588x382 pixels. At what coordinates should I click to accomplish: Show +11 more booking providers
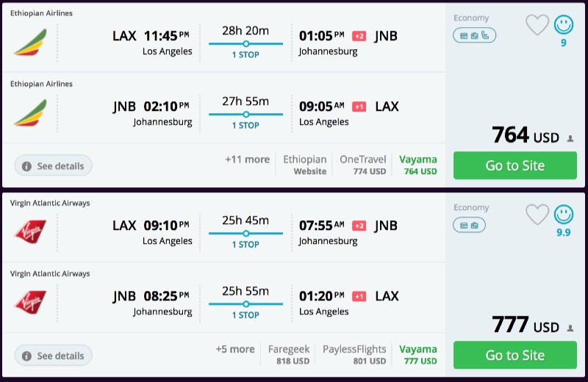[x=247, y=159]
